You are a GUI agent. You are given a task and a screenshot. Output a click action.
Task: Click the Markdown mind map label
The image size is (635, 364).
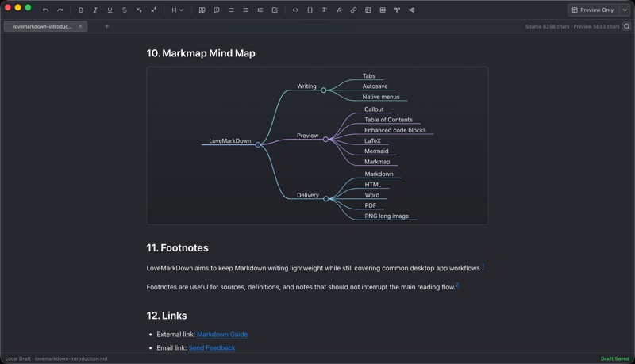379,174
